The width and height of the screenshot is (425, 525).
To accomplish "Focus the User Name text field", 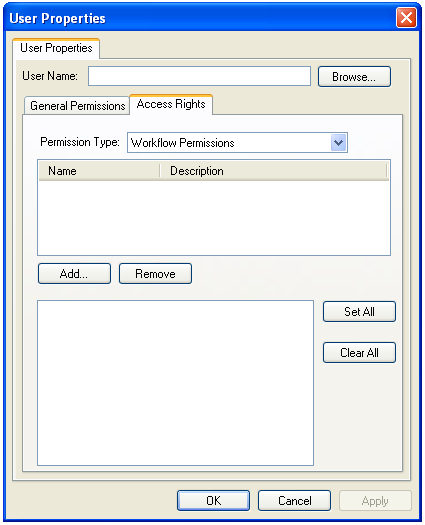I will click(199, 76).
